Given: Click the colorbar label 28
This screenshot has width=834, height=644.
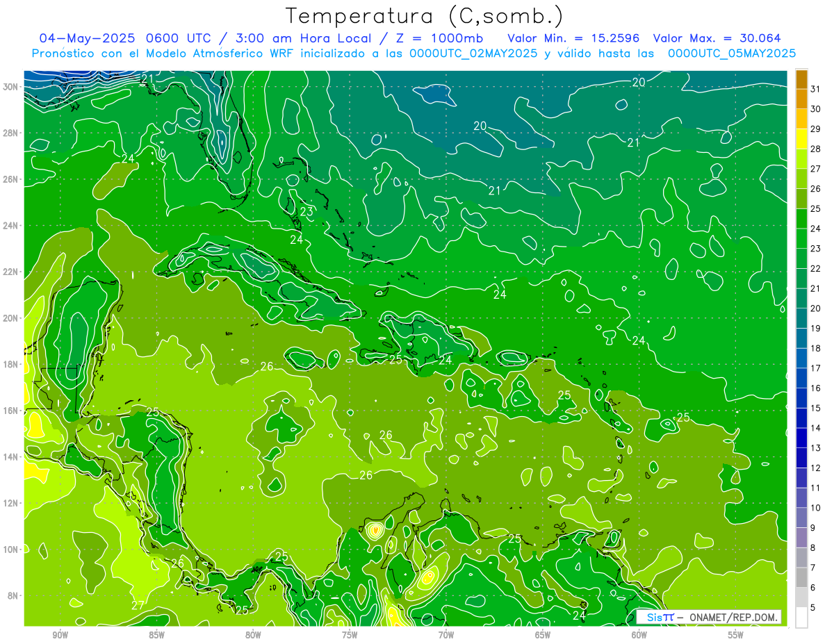Looking at the screenshot, I should [x=816, y=149].
